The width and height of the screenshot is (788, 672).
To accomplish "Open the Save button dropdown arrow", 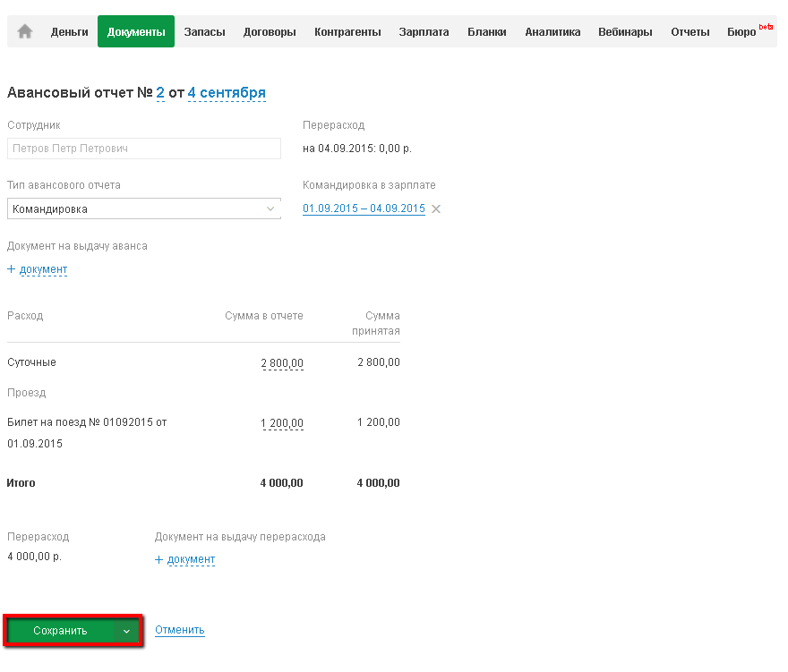I will pyautogui.click(x=126, y=631).
